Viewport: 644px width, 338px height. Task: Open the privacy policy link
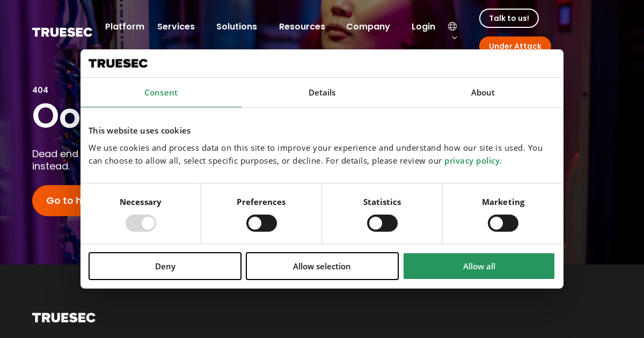point(472,161)
